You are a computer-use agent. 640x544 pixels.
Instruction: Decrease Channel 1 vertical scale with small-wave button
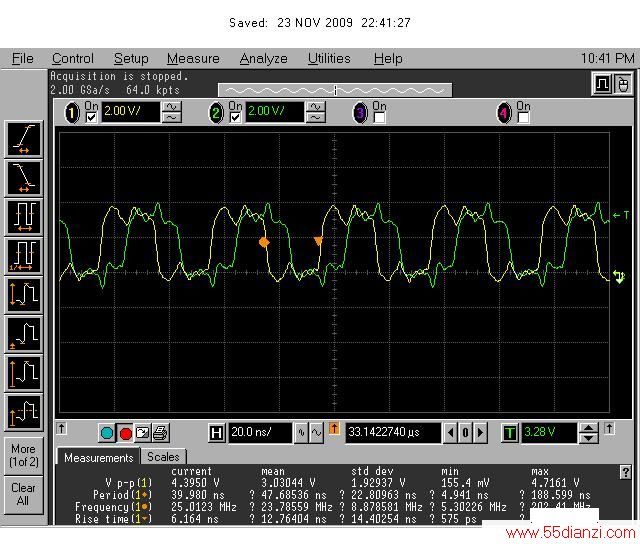tap(172, 118)
